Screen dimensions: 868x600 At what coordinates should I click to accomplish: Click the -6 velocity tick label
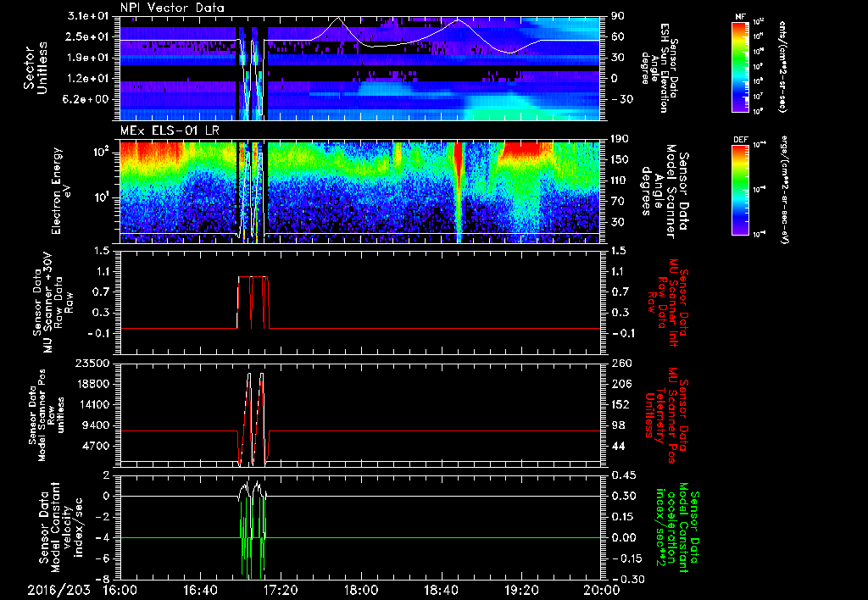(x=104, y=558)
